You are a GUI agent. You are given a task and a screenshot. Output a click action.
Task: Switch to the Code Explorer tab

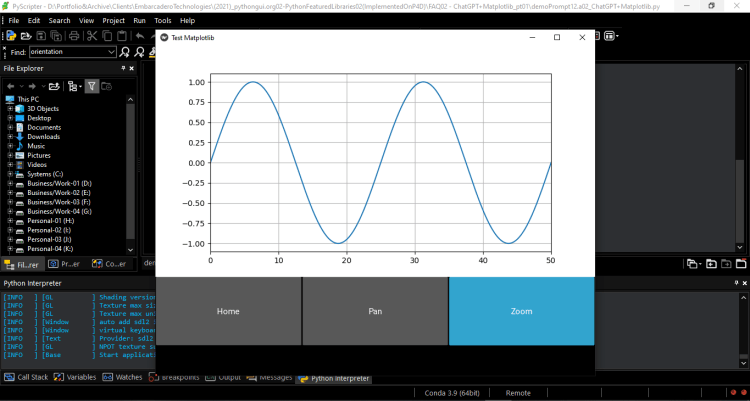pyautogui.click(x=110, y=264)
